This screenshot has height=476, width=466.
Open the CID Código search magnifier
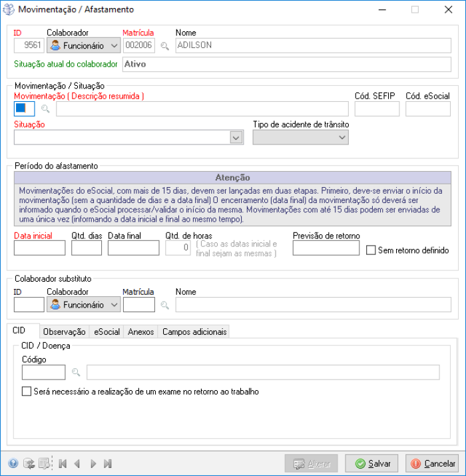pyautogui.click(x=76, y=372)
